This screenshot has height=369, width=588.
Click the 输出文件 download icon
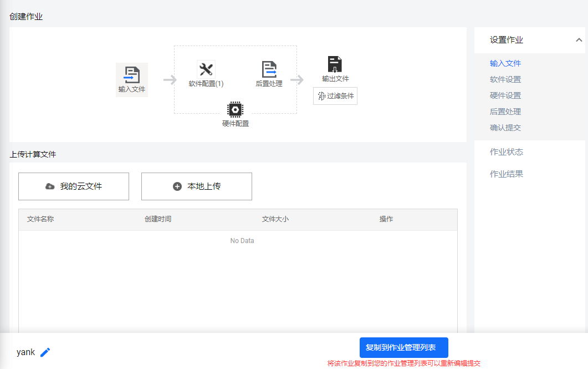pyautogui.click(x=335, y=64)
